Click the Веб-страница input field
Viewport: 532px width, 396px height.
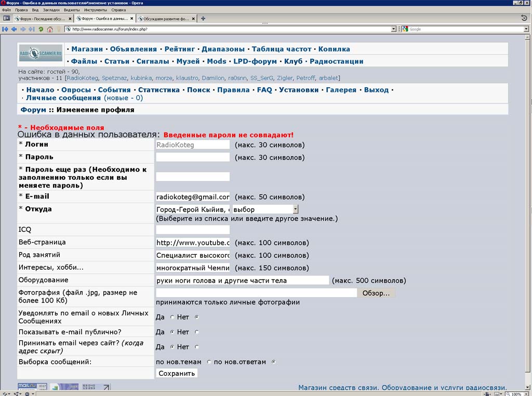(x=193, y=243)
